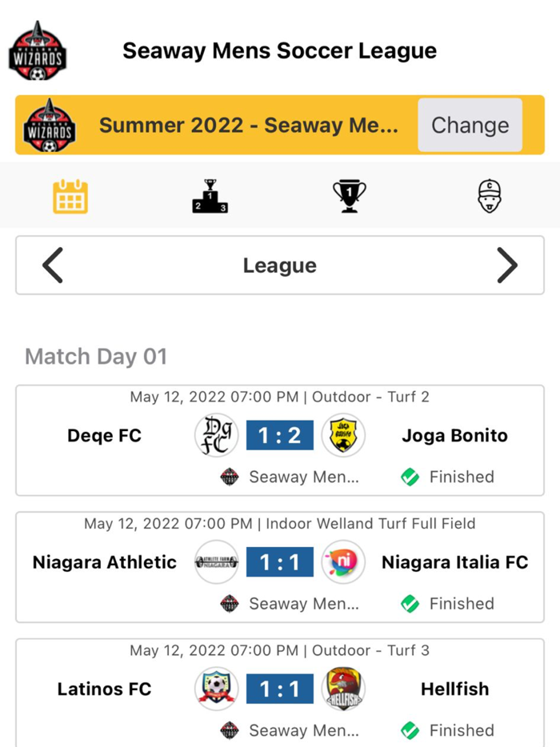Click the Joga Bonito team logo
Viewport: 560px width, 747px height.
pyautogui.click(x=343, y=435)
